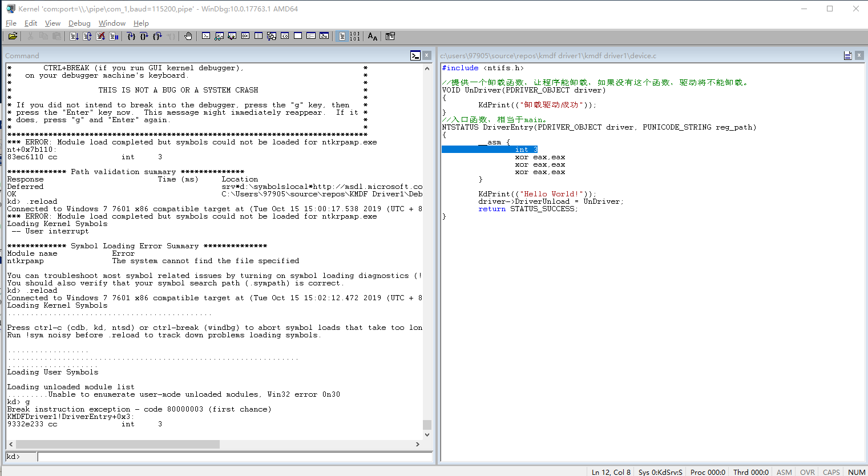The height and width of the screenshot is (476, 868).
Task: Click the greyed Run to Cursor icon
Action: (x=171, y=36)
